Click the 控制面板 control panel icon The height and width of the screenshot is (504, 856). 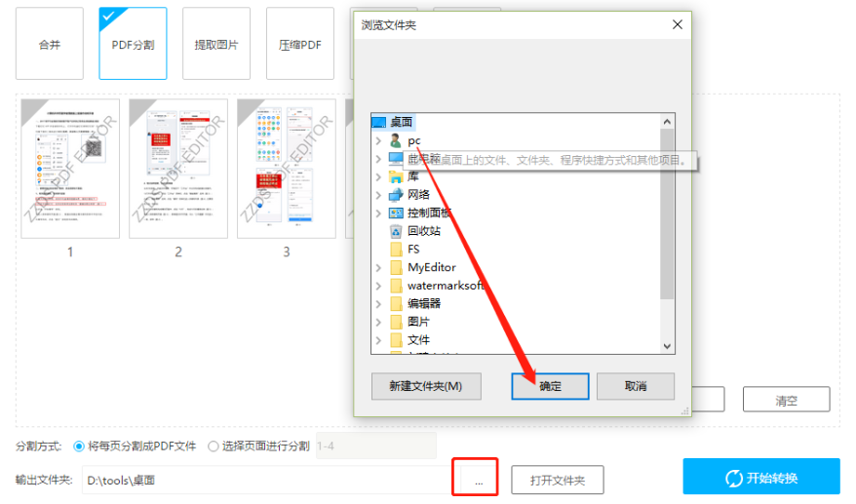396,213
